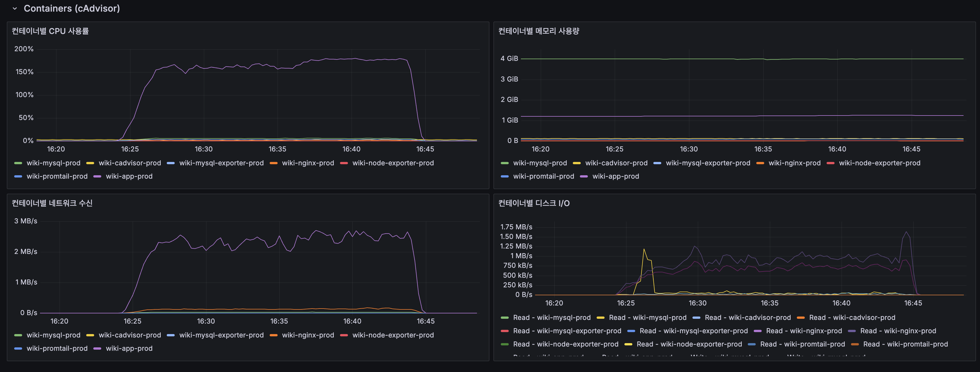Open the 컨테이너별 메모리 사용량 panel title menu
980x372 pixels.
click(538, 31)
